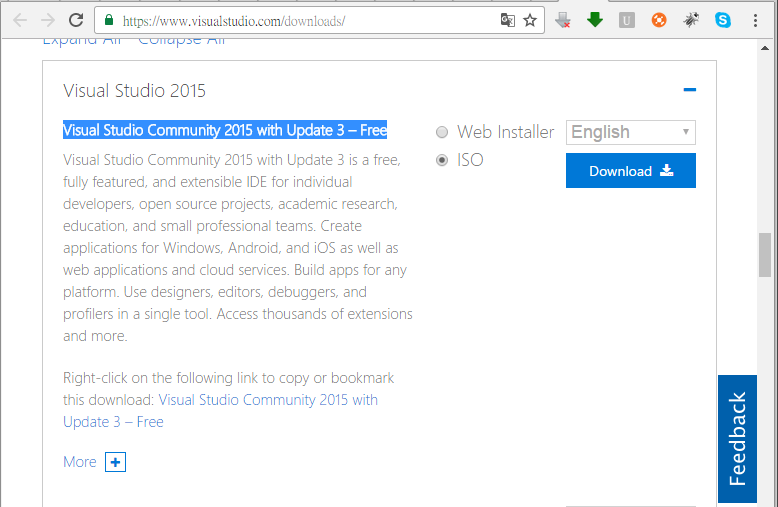Click the Collapse All link
This screenshot has height=507, width=778.
181,41
